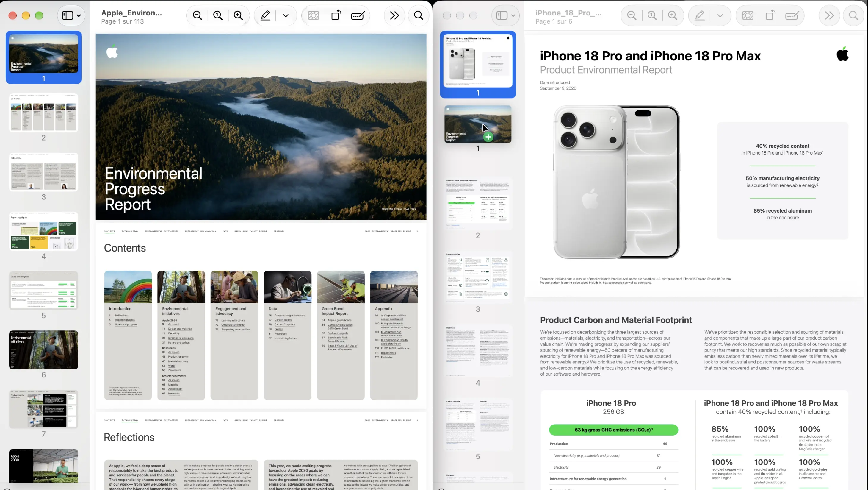Open Goals and progress thumbnail 5
The image size is (868, 490).
pos(43,291)
